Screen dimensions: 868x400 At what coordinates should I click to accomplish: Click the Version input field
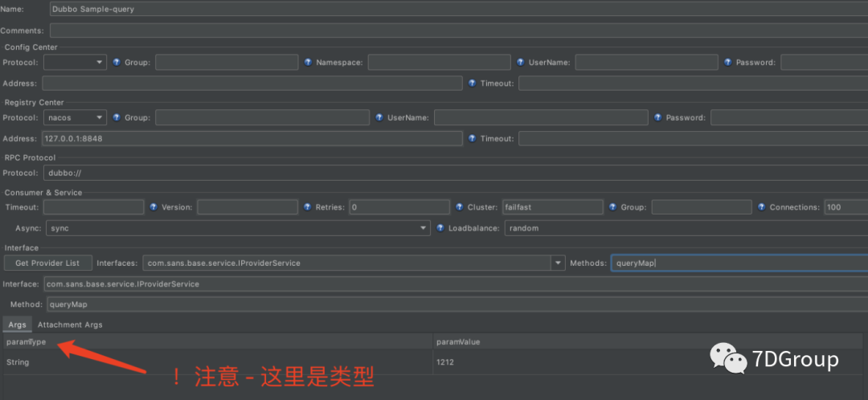[248, 207]
